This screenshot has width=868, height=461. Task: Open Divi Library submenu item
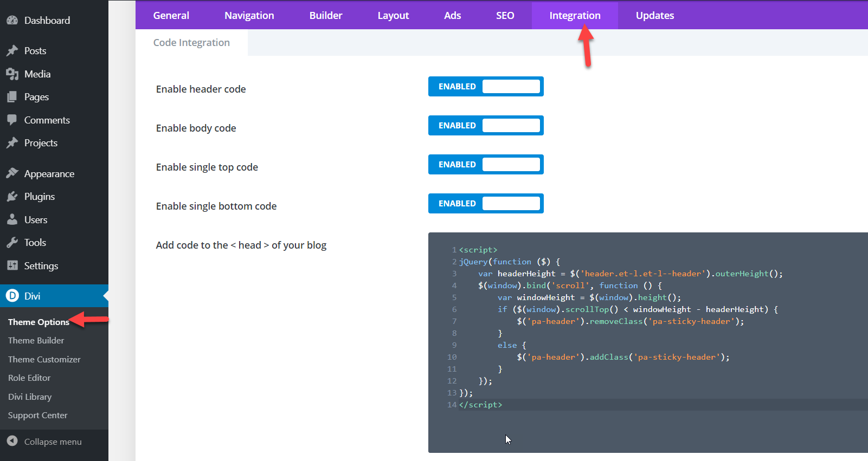(x=30, y=397)
